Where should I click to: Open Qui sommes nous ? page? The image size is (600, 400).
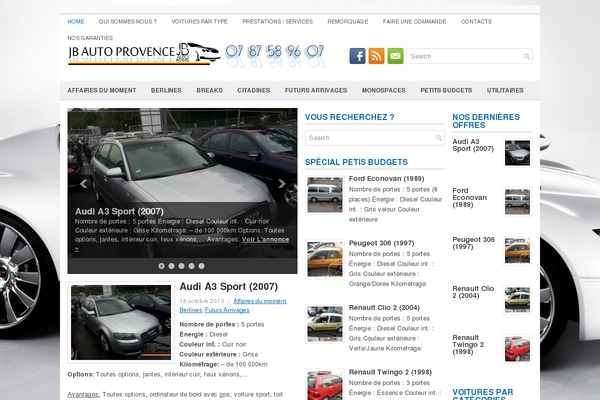[x=128, y=22]
